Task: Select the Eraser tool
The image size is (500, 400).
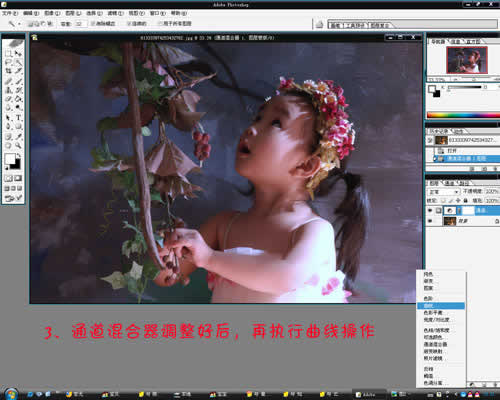Action: [x=8, y=99]
